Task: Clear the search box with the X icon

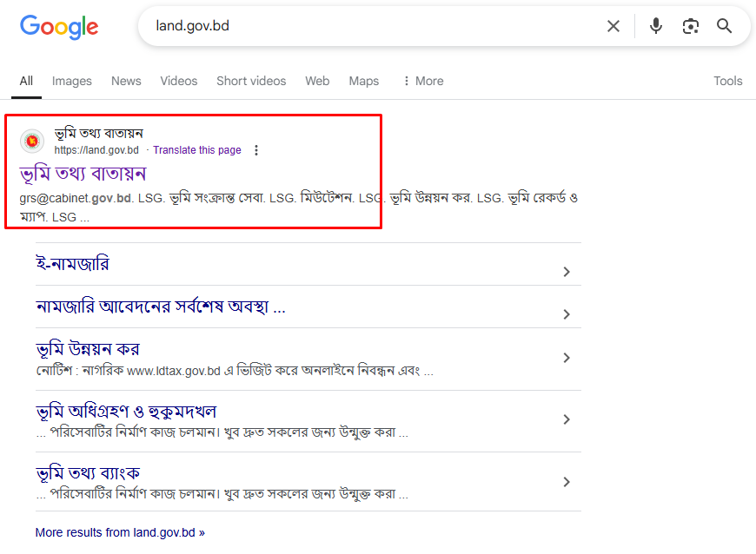Action: (x=613, y=26)
